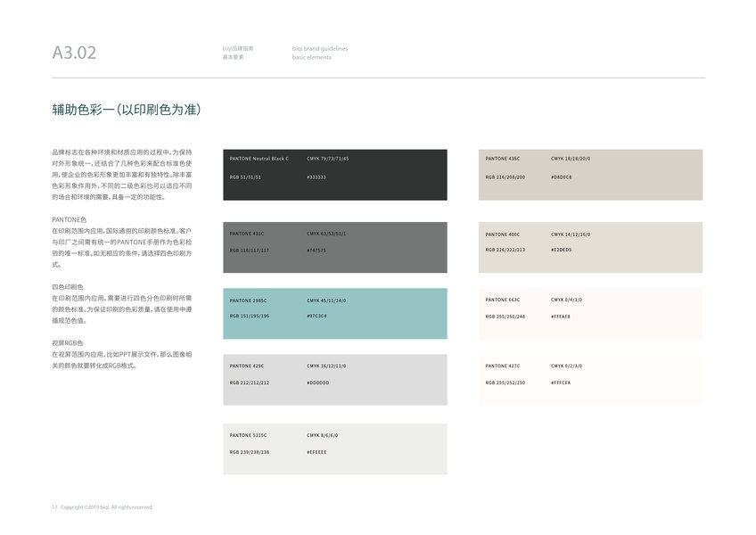Click the text "RGB 216/208/200"
The width and height of the screenshot is (756, 535).
click(x=505, y=177)
